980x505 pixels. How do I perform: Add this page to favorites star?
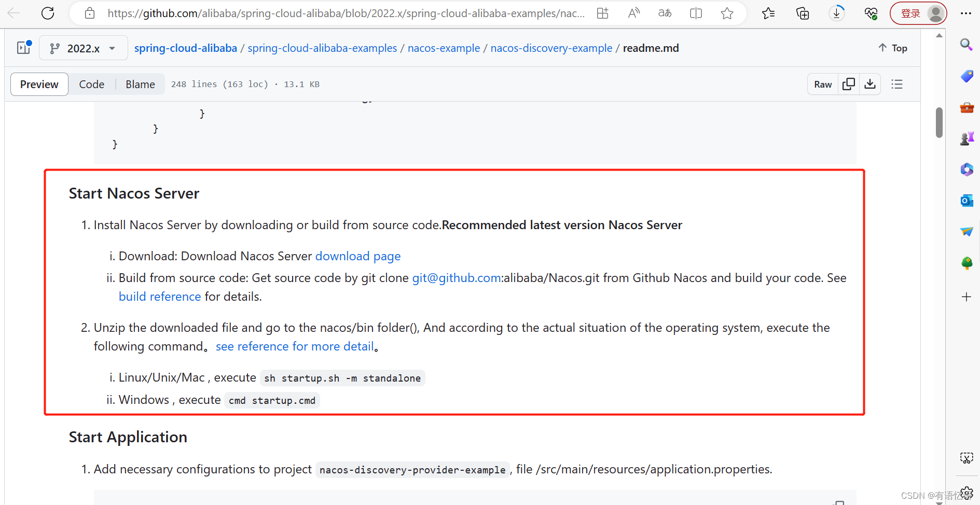[727, 13]
